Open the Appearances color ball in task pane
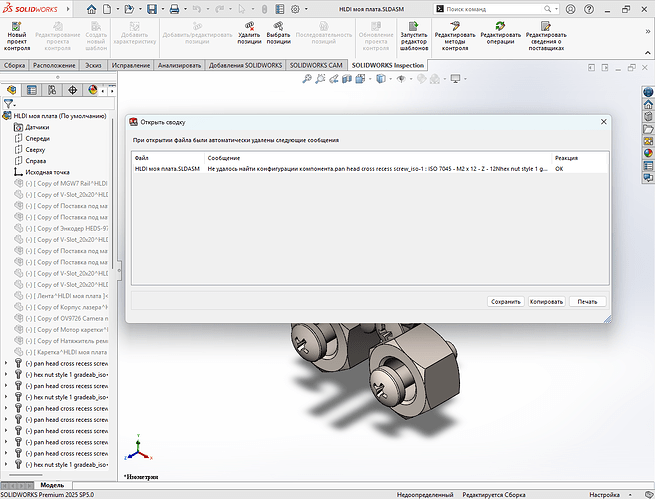Screen dimensions: 655x499 tap(648, 153)
